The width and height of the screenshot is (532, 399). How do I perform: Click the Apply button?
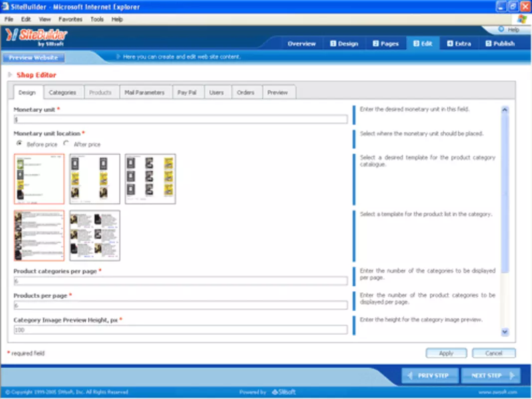(446, 353)
